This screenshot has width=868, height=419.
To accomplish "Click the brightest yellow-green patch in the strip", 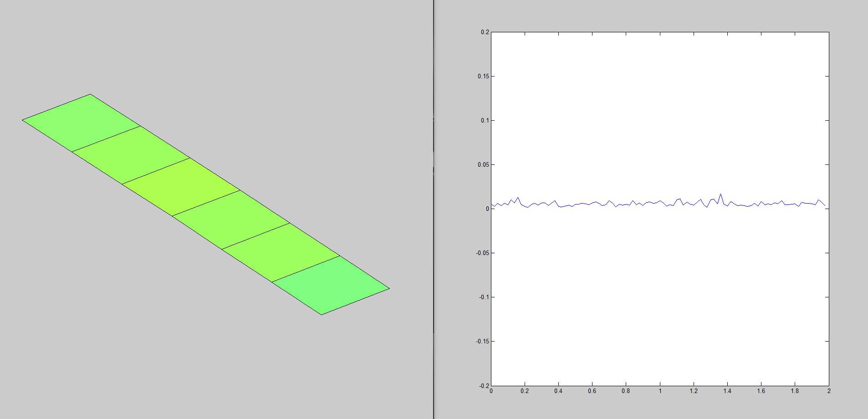I will (x=181, y=187).
